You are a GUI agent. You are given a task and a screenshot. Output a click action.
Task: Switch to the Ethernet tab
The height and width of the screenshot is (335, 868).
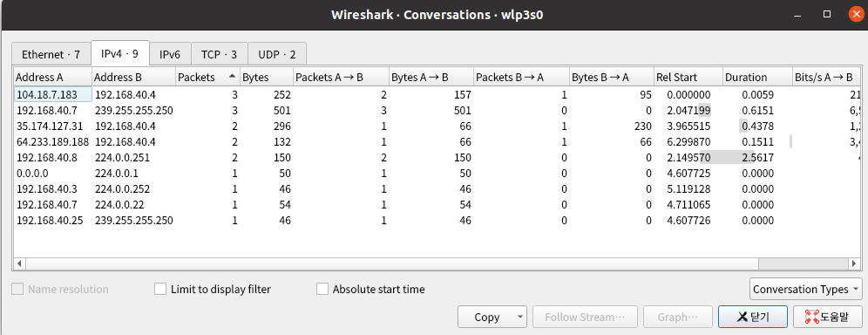51,54
